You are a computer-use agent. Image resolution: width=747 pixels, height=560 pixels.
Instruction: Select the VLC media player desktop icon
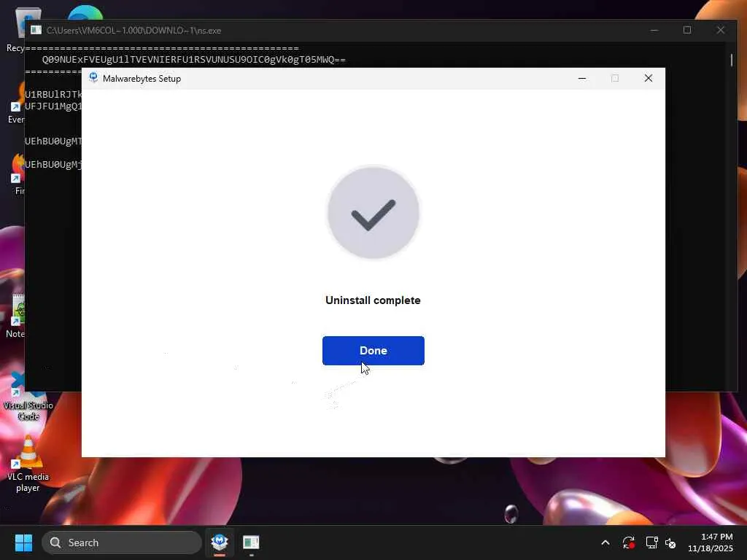coord(28,464)
